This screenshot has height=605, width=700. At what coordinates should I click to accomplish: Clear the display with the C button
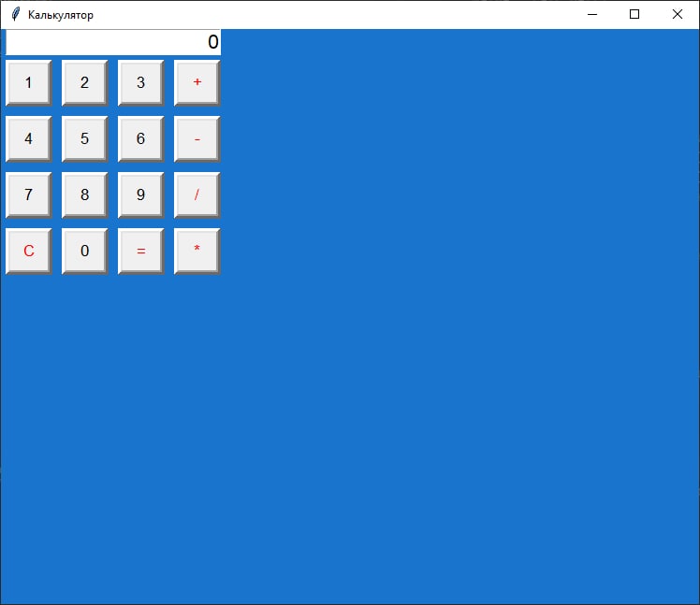click(x=29, y=252)
